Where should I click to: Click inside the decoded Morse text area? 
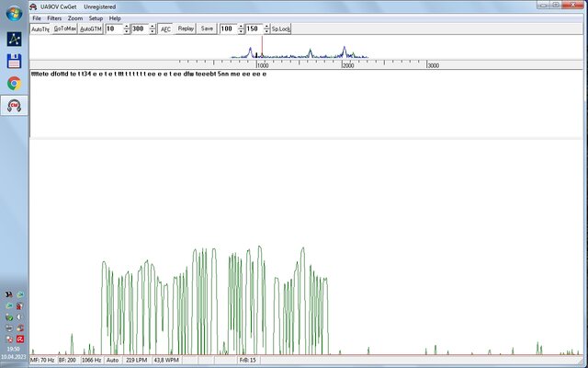pos(303,106)
